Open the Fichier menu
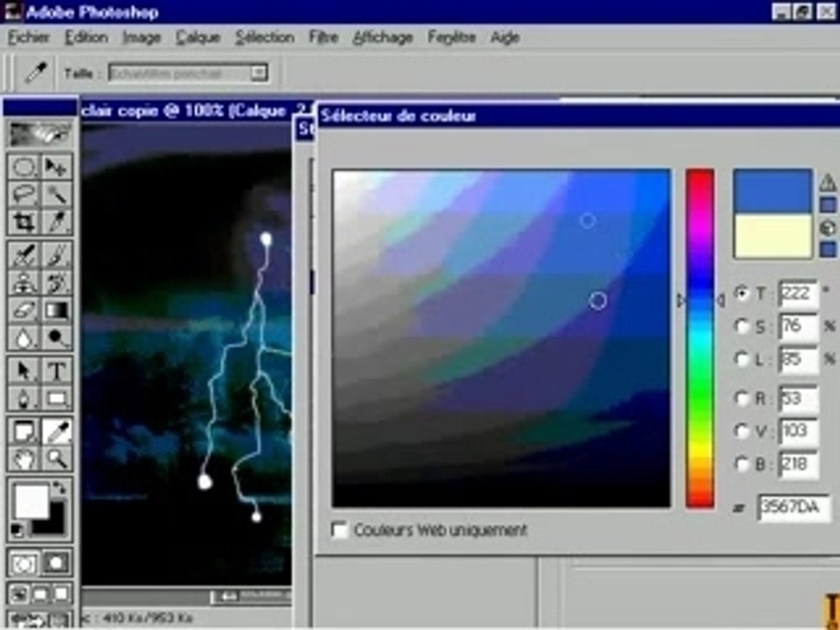840x630 pixels. coord(29,37)
